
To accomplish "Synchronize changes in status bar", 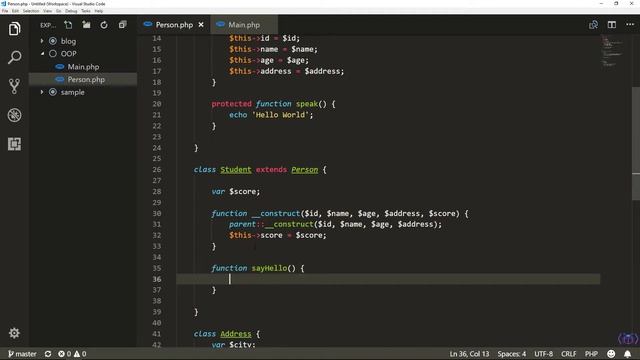I will pos(48,354).
